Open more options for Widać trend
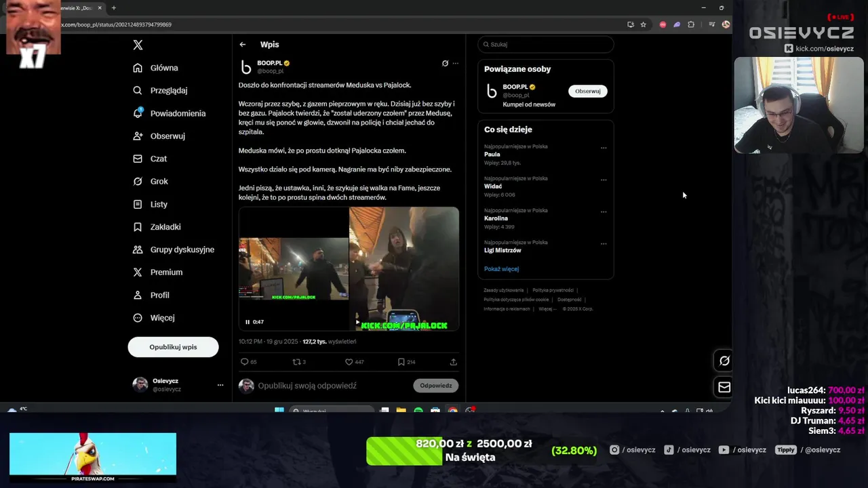The height and width of the screenshot is (488, 868). click(x=604, y=180)
